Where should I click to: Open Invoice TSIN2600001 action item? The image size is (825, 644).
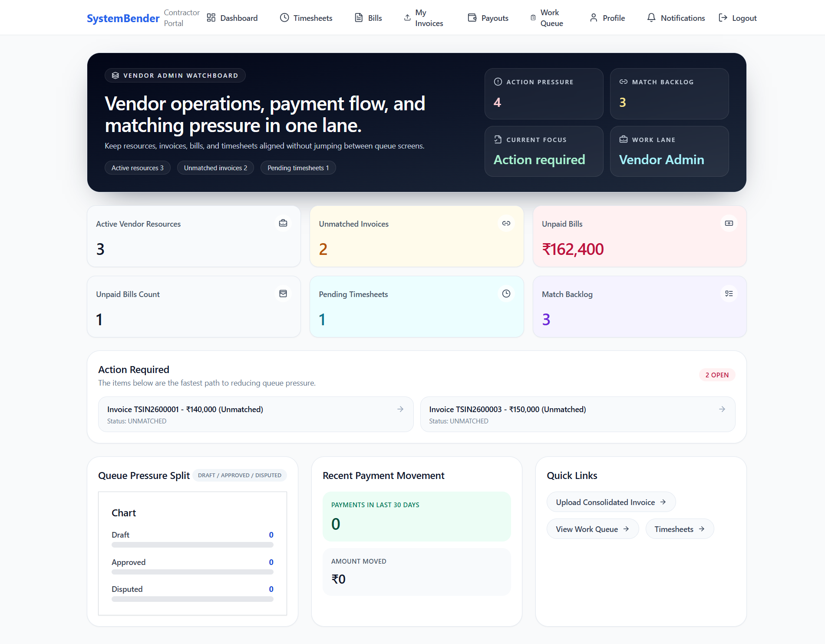pyautogui.click(x=256, y=414)
